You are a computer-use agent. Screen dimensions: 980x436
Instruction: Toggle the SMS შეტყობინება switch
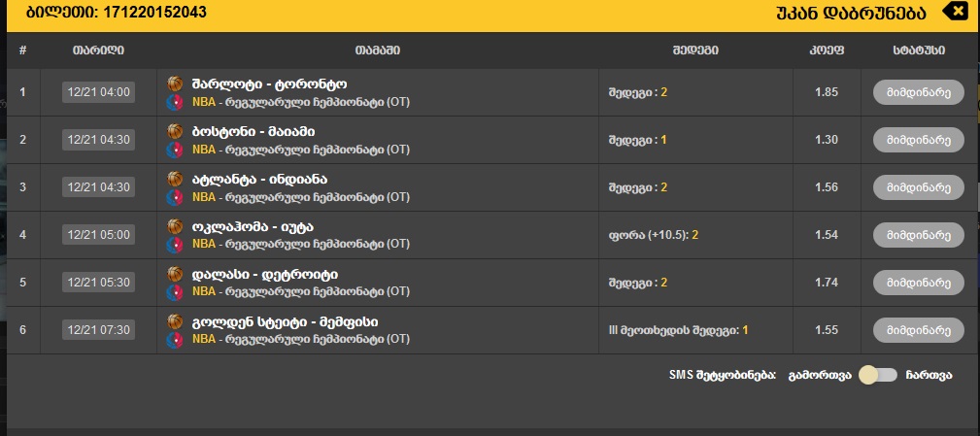pyautogui.click(x=878, y=375)
